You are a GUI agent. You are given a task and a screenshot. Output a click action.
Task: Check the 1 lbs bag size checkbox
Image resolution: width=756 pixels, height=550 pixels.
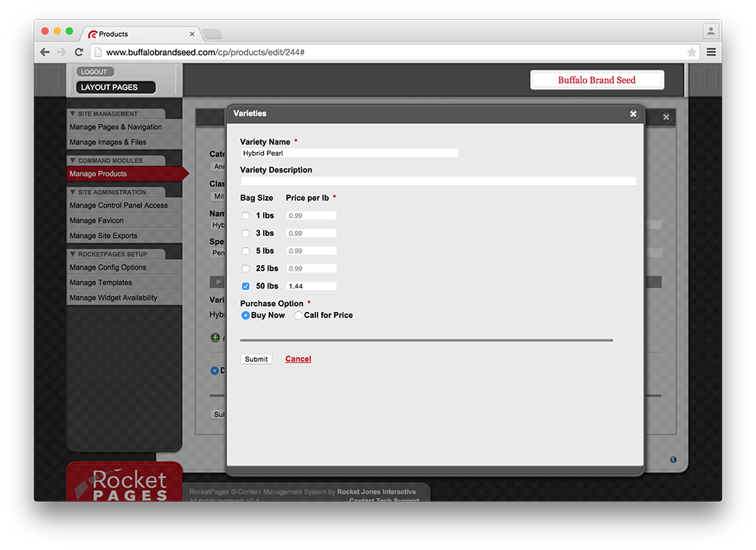246,216
